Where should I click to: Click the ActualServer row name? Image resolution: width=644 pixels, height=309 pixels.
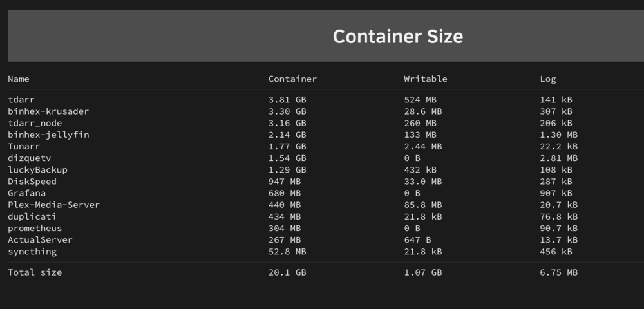[40, 239]
